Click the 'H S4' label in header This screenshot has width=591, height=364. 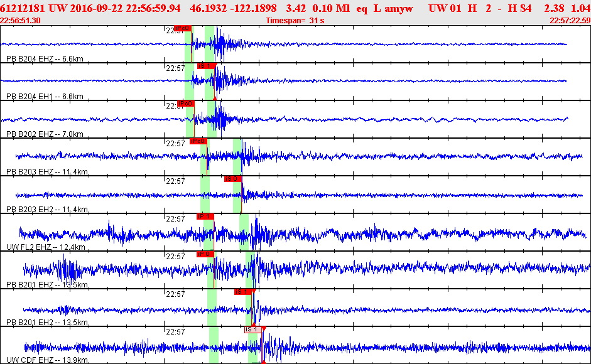[x=520, y=8]
